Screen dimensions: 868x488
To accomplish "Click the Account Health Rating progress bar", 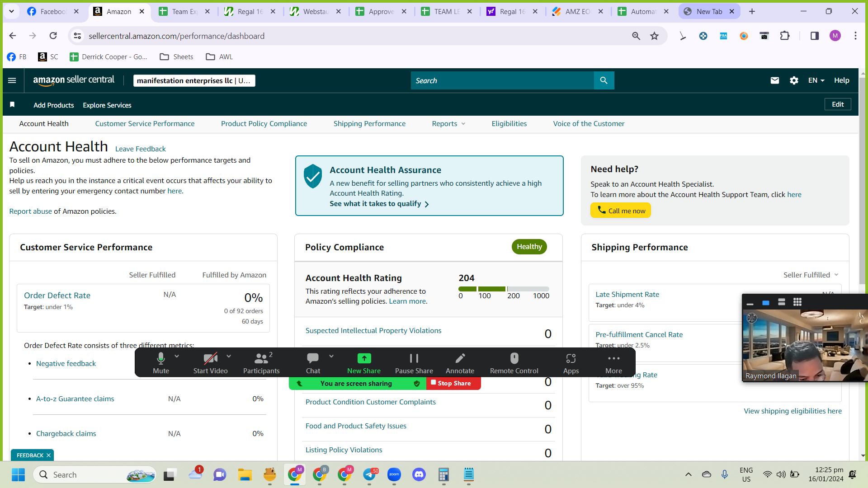I will [x=504, y=289].
